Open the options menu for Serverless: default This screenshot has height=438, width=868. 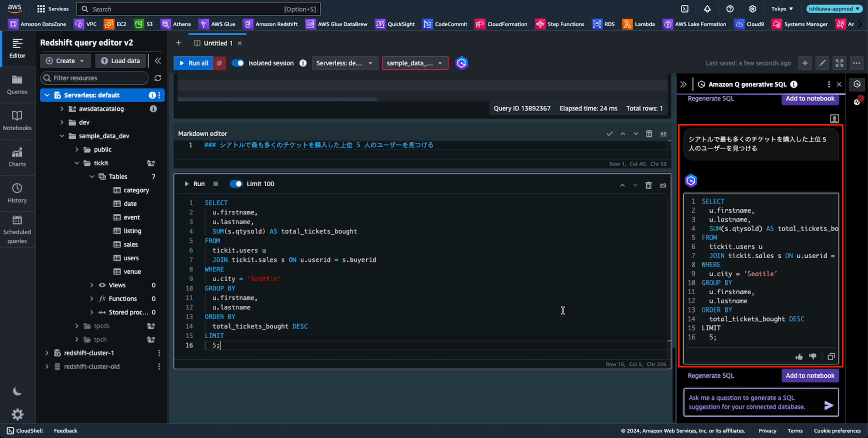159,95
